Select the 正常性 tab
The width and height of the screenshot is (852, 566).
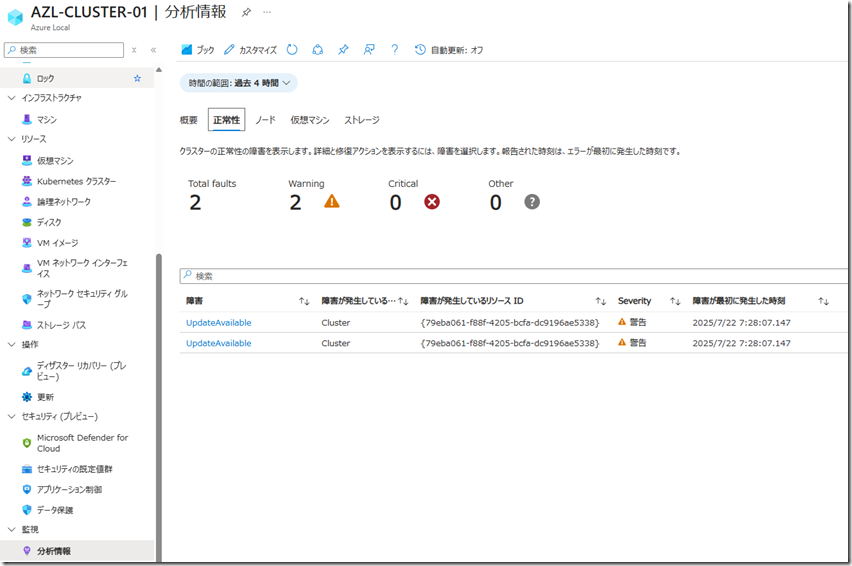[x=227, y=120]
